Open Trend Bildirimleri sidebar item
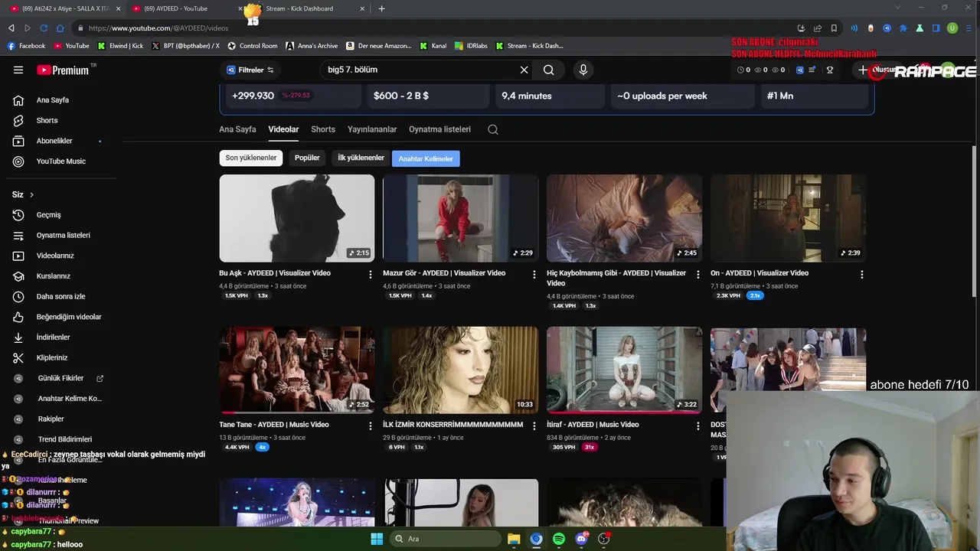This screenshot has height=551, width=980. pos(65,439)
